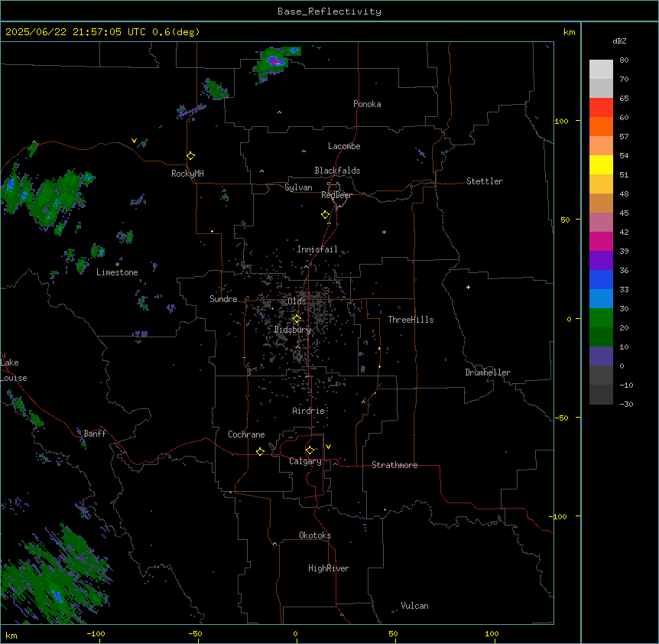Click the Okotoks city label

click(x=315, y=535)
